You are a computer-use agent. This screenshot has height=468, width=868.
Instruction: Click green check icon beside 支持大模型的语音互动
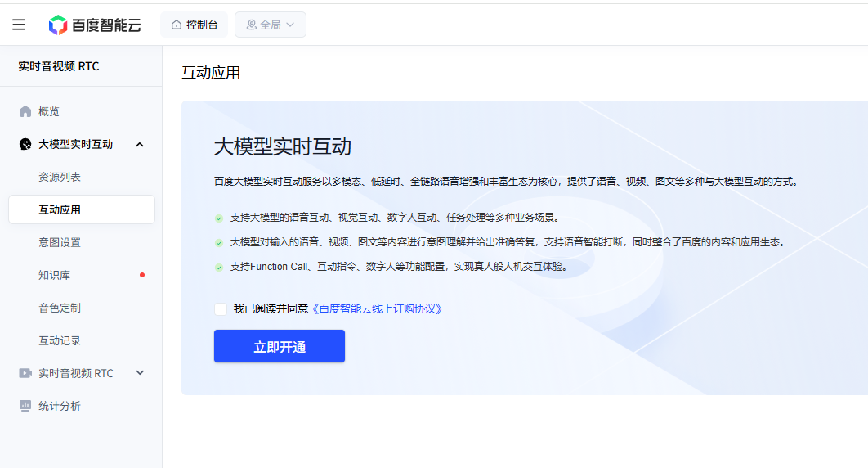(219, 218)
